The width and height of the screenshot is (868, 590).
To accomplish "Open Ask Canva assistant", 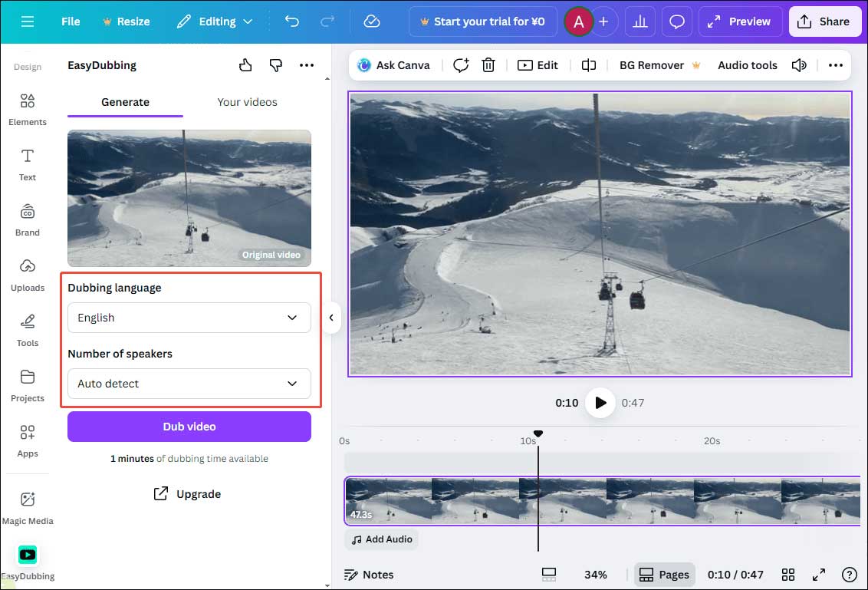I will (393, 65).
